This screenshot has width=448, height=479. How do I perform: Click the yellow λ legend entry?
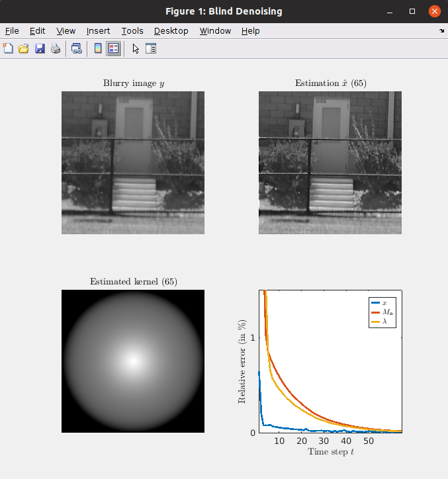coord(379,322)
